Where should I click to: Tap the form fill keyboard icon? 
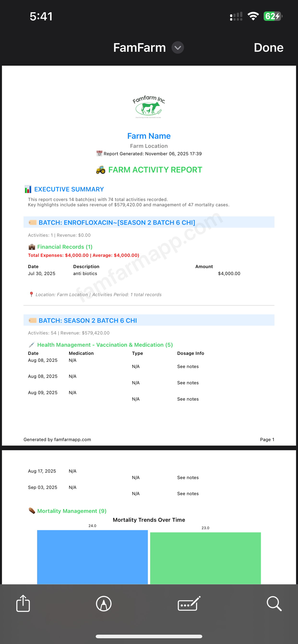[x=189, y=604]
